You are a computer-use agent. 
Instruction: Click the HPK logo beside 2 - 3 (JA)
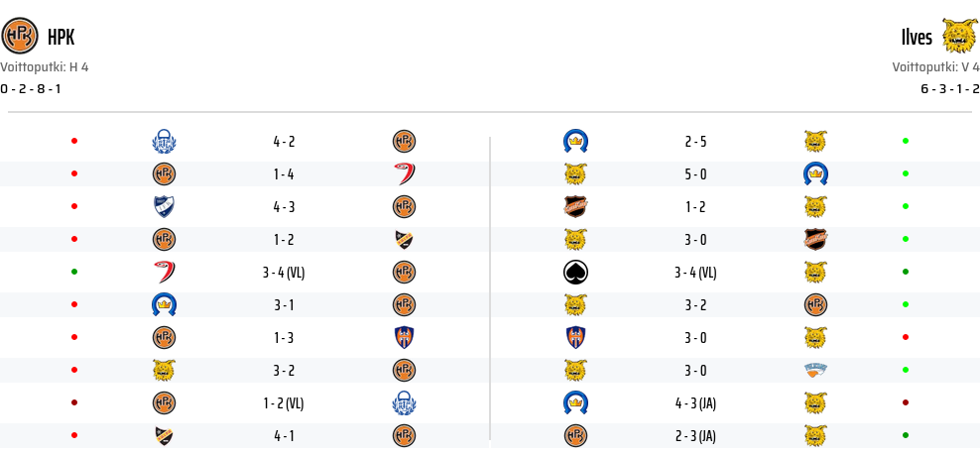[x=575, y=435]
